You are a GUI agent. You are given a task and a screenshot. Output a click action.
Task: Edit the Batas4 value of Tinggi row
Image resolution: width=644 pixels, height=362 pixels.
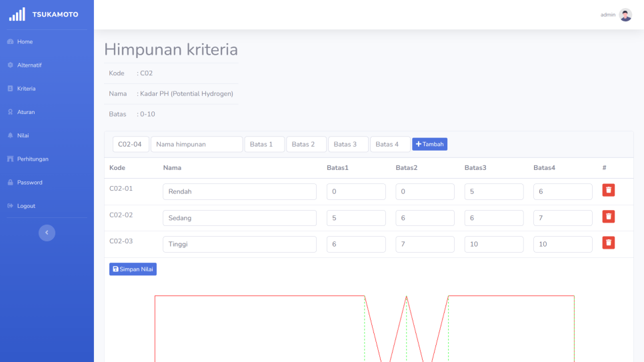(x=563, y=245)
